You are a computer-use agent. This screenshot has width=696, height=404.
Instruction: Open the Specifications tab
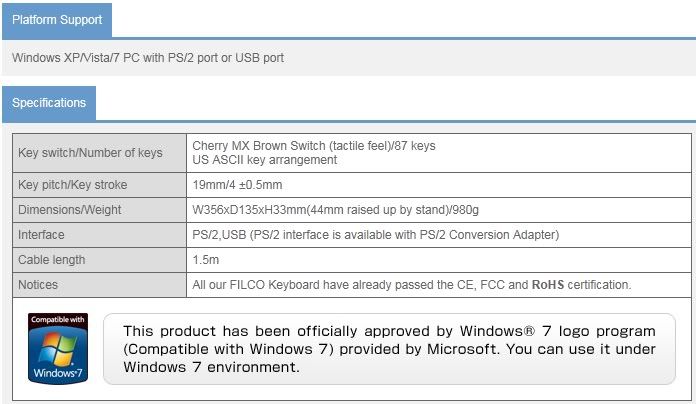coord(49,103)
